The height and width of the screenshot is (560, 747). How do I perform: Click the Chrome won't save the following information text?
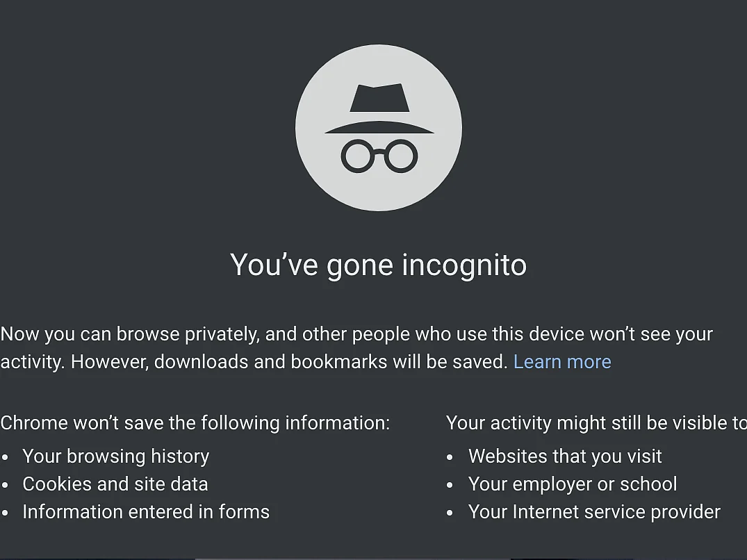point(195,423)
